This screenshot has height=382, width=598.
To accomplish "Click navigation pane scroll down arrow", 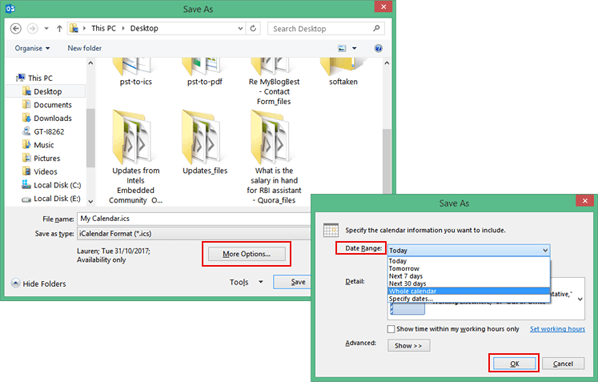I will click(90, 201).
